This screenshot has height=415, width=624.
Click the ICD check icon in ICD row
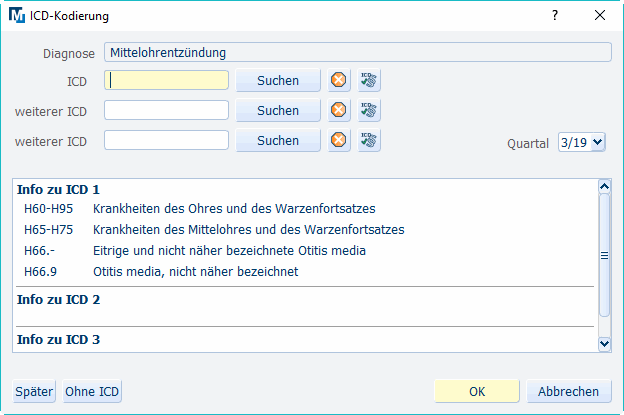tap(369, 80)
